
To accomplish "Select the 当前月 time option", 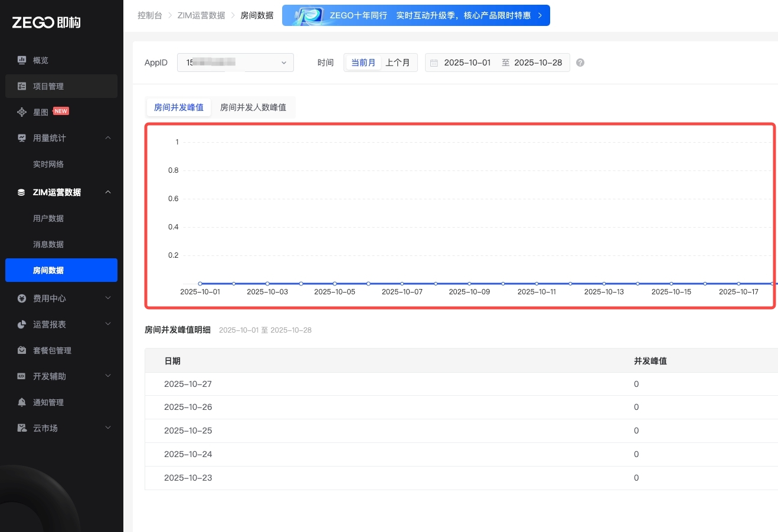I will [363, 63].
